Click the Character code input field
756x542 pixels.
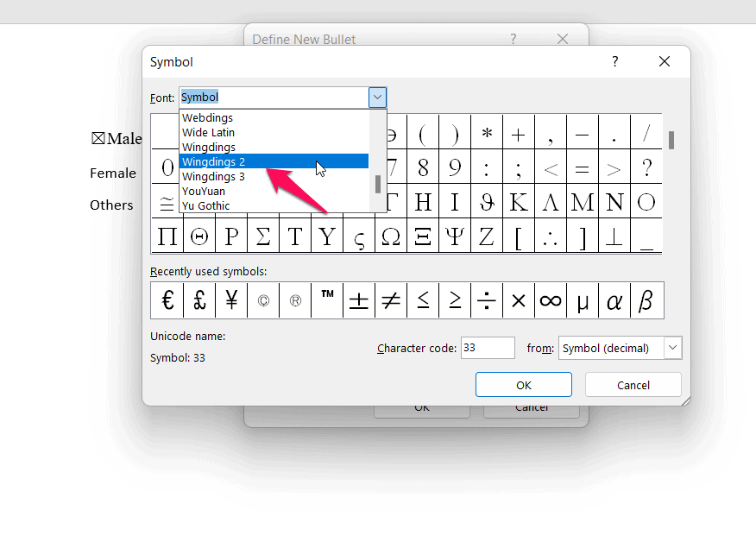488,349
